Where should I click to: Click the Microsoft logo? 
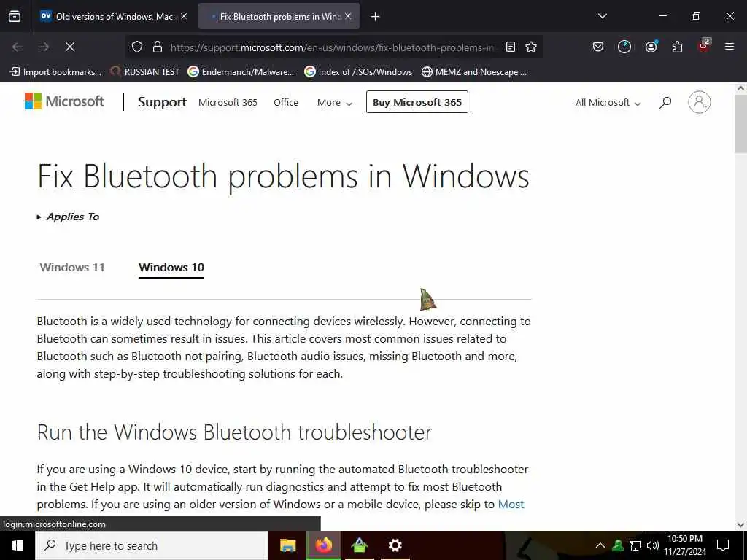[x=64, y=101]
